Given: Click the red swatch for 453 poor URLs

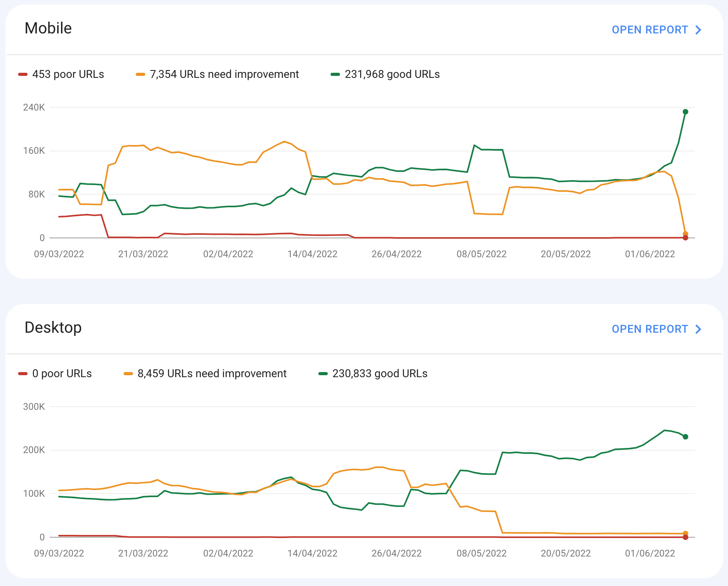Looking at the screenshot, I should coord(23,74).
